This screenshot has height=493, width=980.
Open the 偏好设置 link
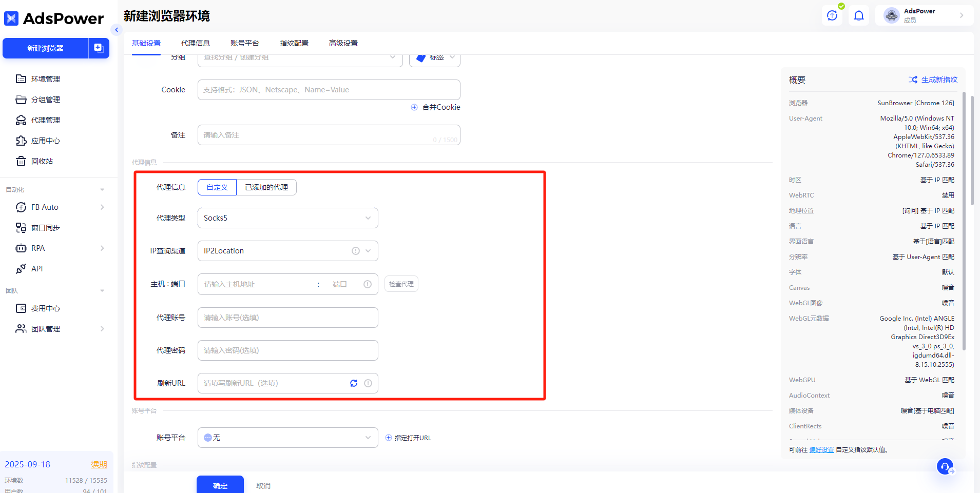[x=821, y=450]
